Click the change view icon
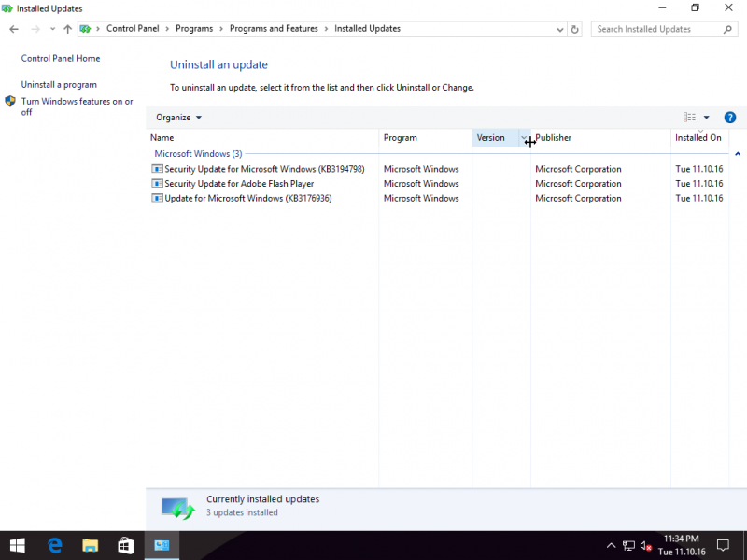 (x=689, y=118)
